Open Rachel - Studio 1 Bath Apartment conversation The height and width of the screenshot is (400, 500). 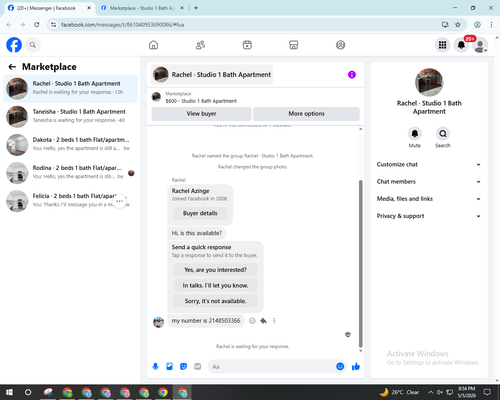click(x=70, y=88)
